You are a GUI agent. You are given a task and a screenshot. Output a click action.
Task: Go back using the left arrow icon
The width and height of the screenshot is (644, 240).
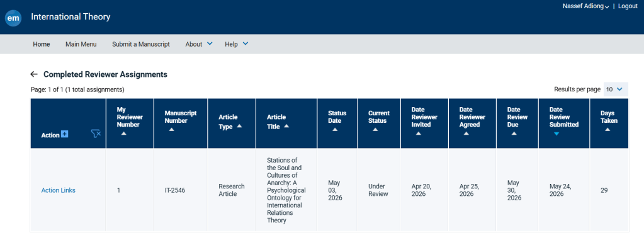(34, 74)
